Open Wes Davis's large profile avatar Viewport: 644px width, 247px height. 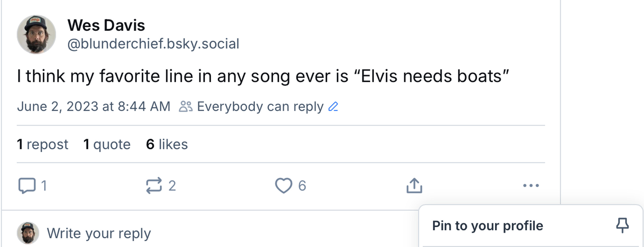pos(36,35)
